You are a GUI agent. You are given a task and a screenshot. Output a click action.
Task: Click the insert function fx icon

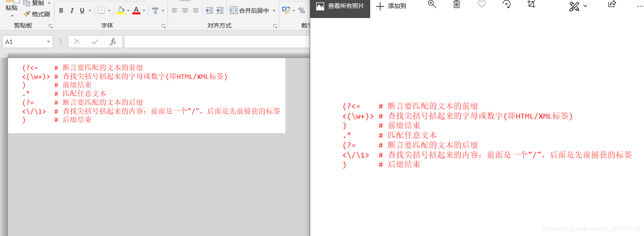click(x=113, y=42)
